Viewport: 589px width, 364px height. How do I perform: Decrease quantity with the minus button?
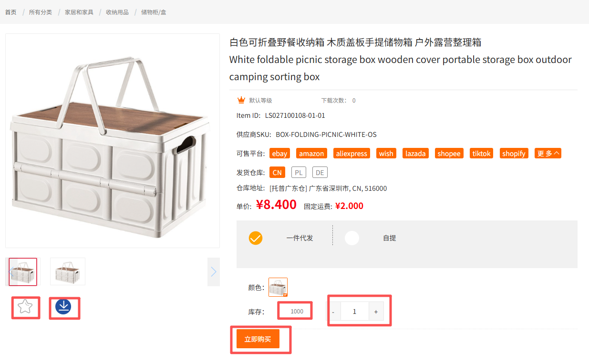333,312
